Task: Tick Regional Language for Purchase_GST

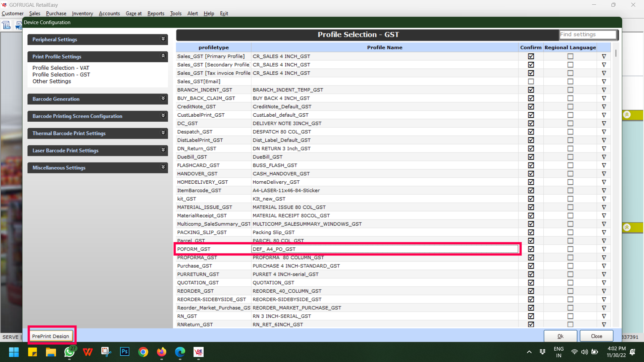Action: (x=570, y=266)
